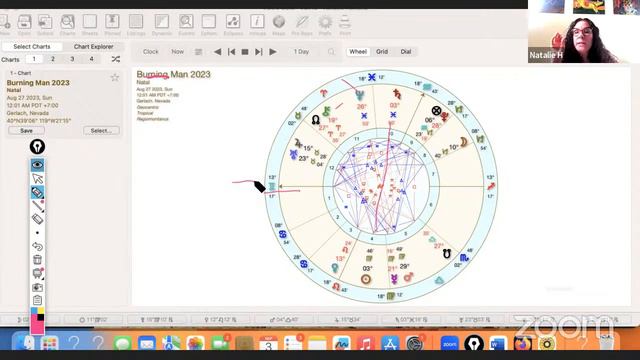The width and height of the screenshot is (640, 360).
Task: Switch to the Select Charts tab
Action: click(x=32, y=47)
